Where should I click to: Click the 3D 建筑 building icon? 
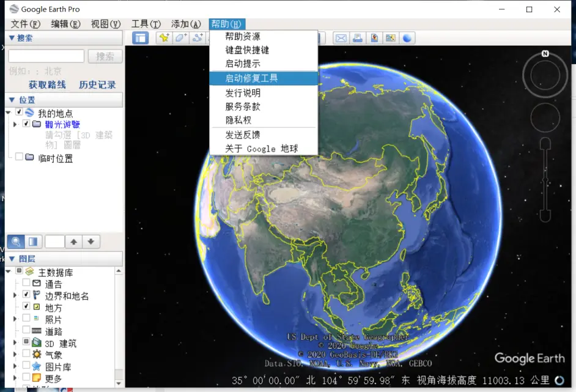pos(36,342)
